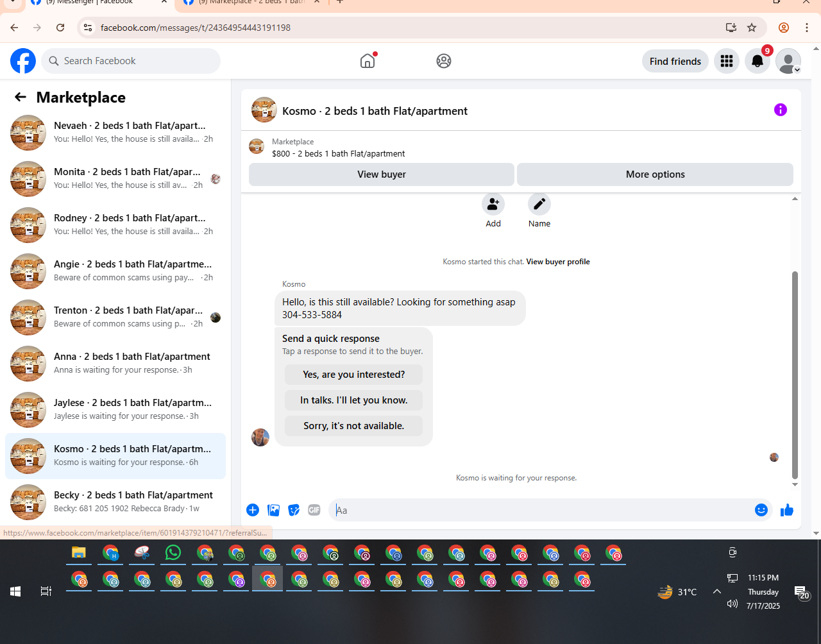Switch to the Messenger | Facebook browser tab
Screen dimensions: 821x644
[96, 3]
